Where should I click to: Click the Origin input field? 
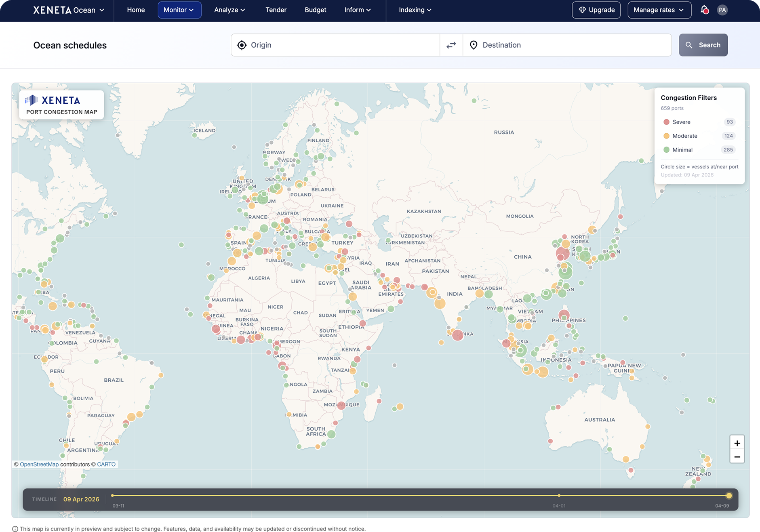[x=335, y=45]
